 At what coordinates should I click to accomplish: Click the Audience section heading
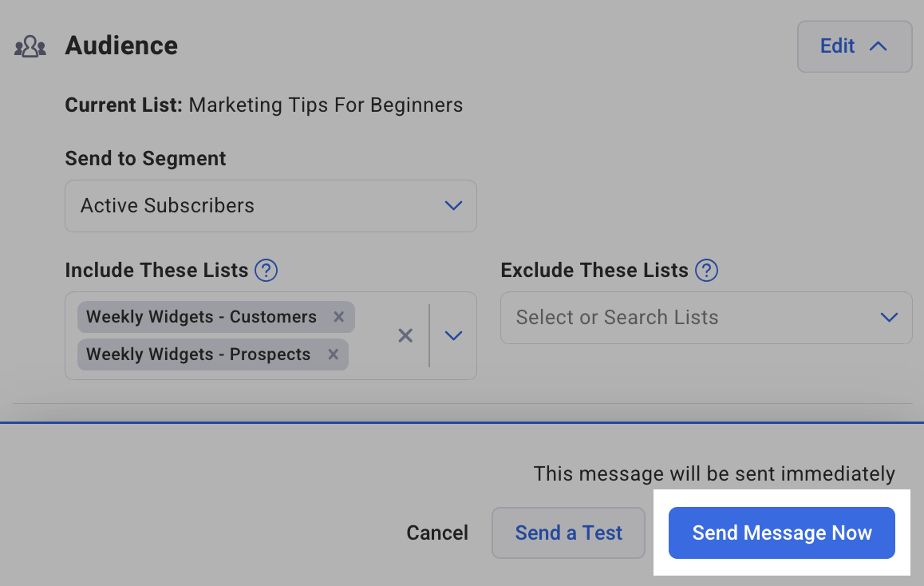121,46
